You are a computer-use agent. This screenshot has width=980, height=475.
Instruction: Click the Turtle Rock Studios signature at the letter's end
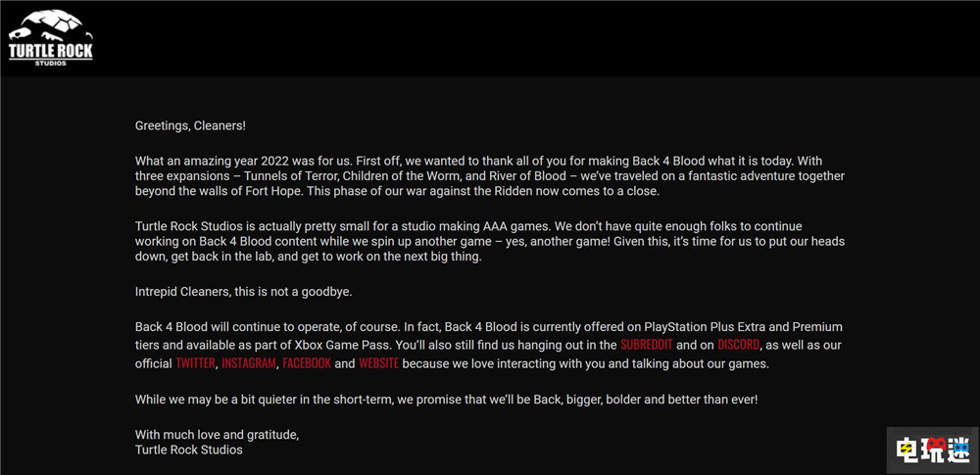point(188,450)
